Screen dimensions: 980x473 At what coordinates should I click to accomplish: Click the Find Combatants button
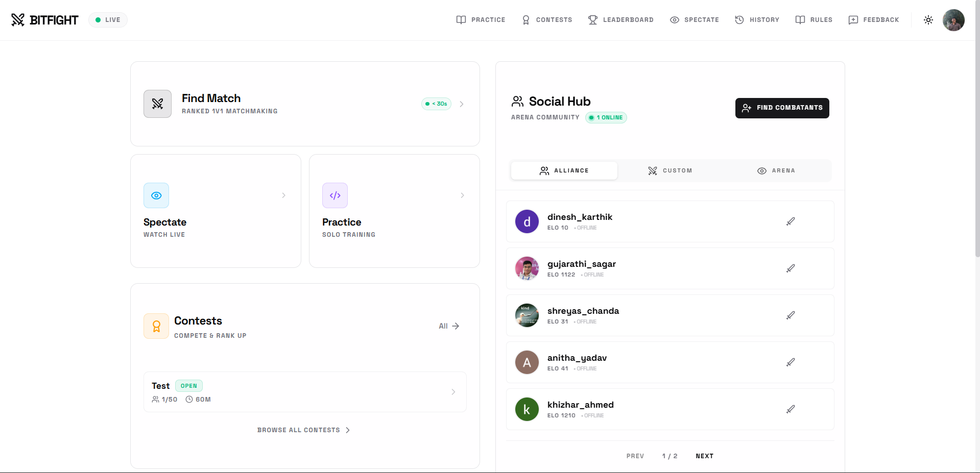[x=781, y=108]
